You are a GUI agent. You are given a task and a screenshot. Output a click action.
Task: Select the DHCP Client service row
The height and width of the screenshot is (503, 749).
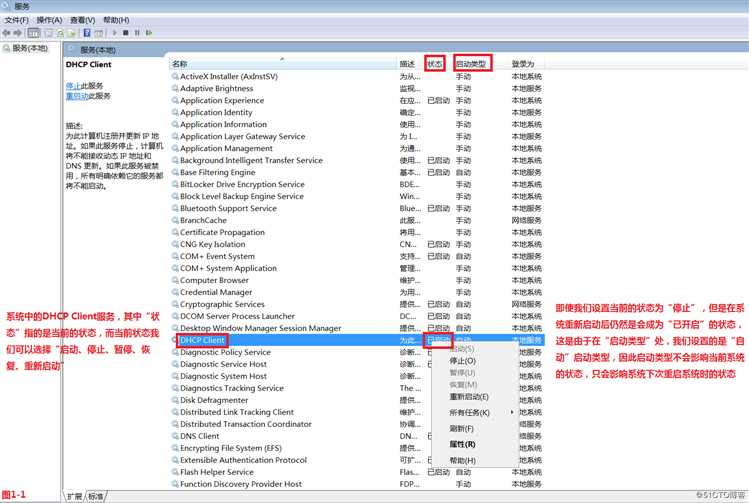(357, 340)
